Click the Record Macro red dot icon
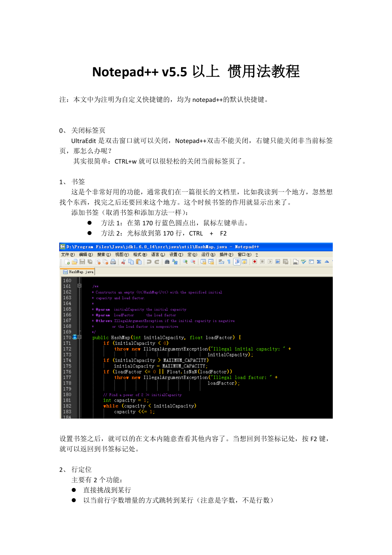392x555 pixels. click(255, 262)
